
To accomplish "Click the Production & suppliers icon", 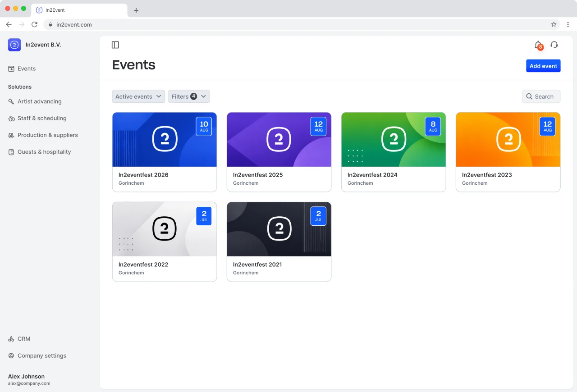I will 11,135.
